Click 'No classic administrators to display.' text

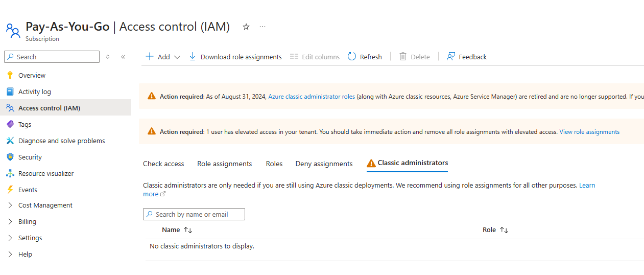tap(202, 246)
